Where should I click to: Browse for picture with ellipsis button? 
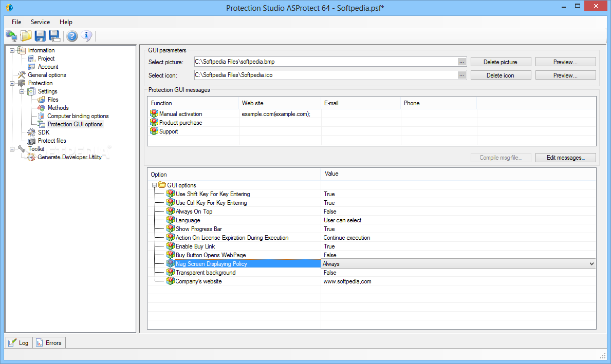point(462,62)
